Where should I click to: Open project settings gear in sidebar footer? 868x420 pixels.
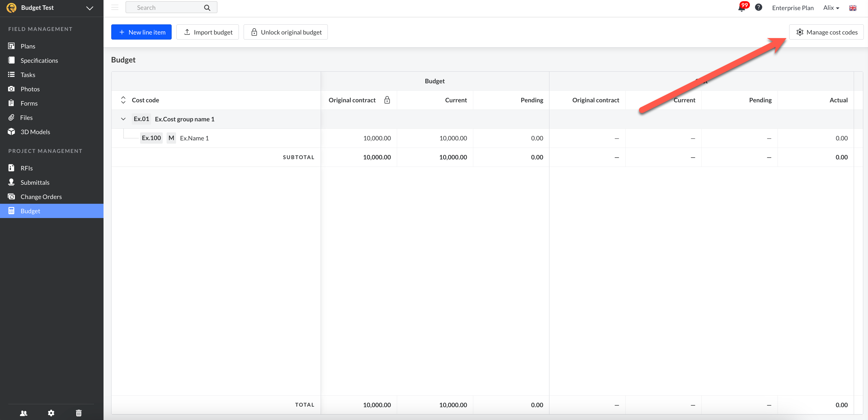(51, 413)
